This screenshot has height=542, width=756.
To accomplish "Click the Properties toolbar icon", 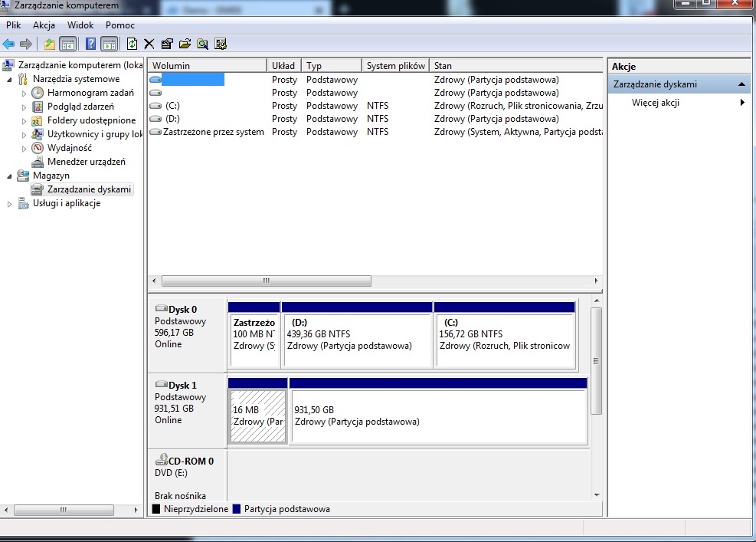I will tap(167, 44).
